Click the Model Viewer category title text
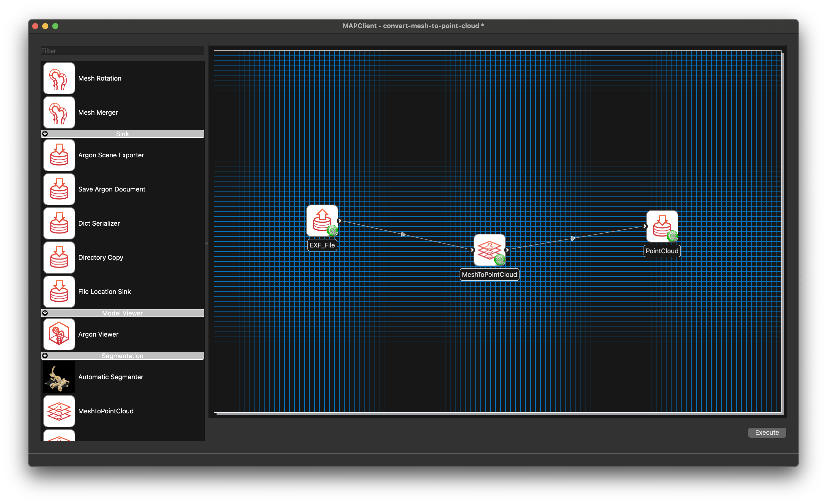827x504 pixels. coord(122,313)
